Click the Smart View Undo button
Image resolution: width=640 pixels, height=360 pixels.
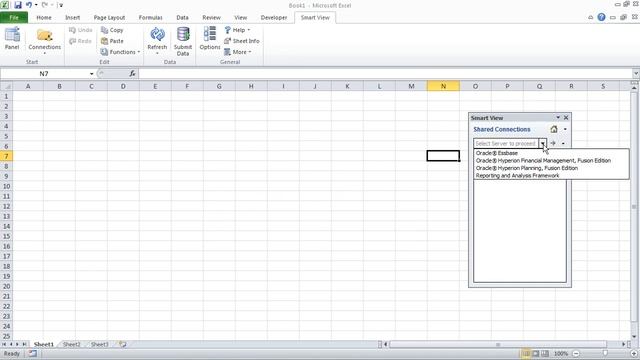pyautogui.click(x=81, y=30)
